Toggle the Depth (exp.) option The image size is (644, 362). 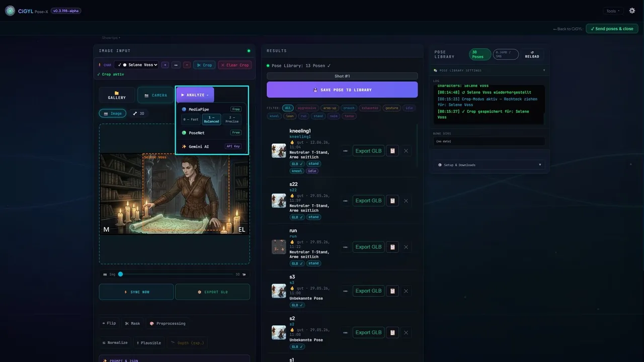coord(187,342)
